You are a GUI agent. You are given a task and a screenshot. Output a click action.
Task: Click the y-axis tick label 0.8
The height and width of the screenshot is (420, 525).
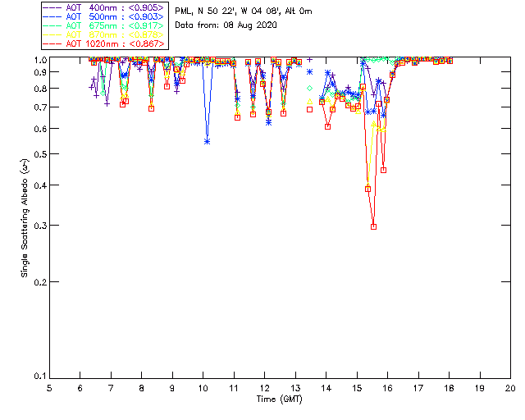click(x=40, y=89)
